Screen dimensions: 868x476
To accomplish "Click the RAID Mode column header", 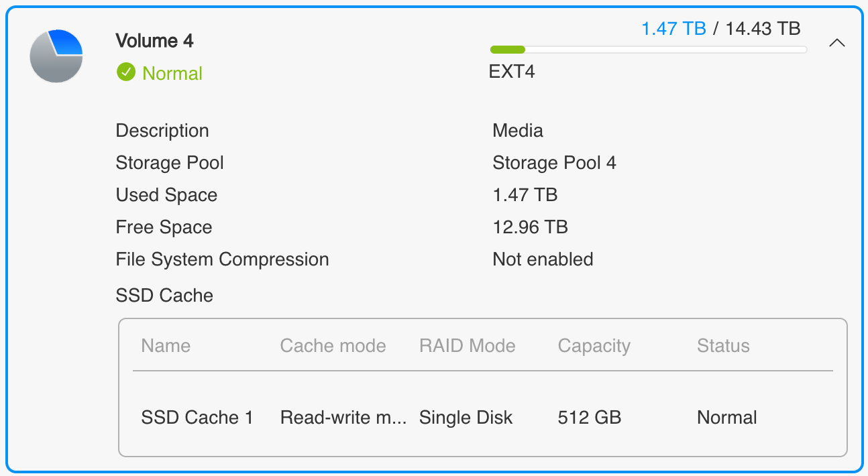I will click(467, 346).
